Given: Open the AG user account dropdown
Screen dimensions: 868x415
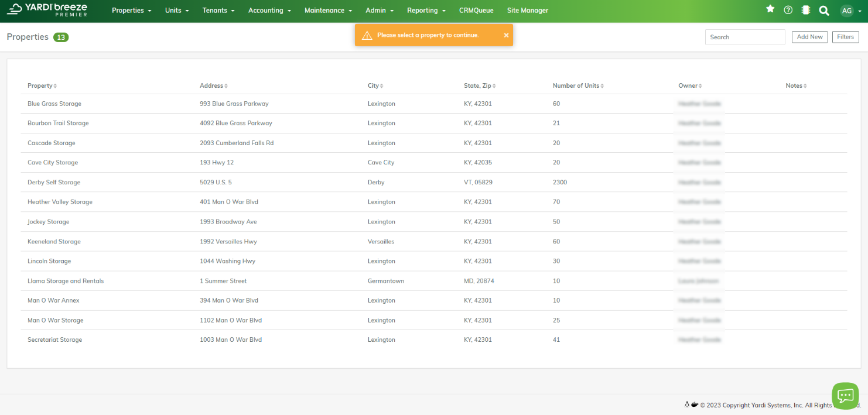Looking at the screenshot, I should (x=850, y=11).
